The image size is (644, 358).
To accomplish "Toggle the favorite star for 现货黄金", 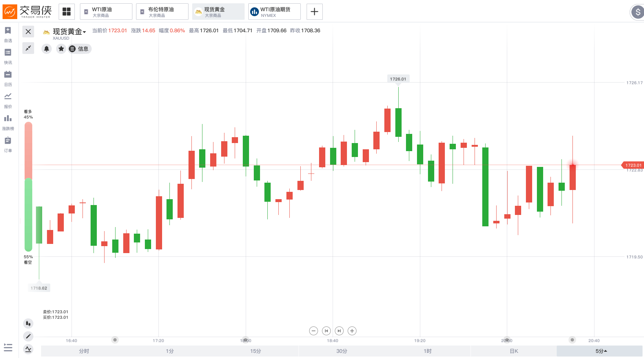I will click(61, 49).
